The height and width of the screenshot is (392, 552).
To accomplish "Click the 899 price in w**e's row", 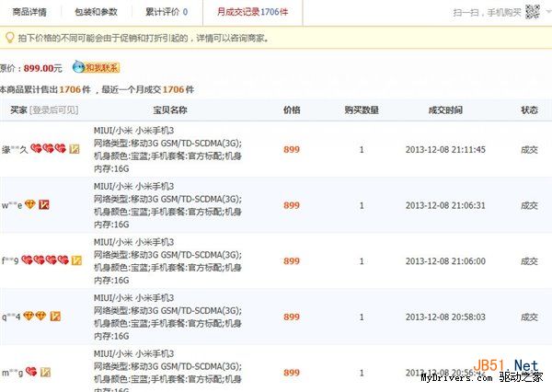I will click(292, 205).
